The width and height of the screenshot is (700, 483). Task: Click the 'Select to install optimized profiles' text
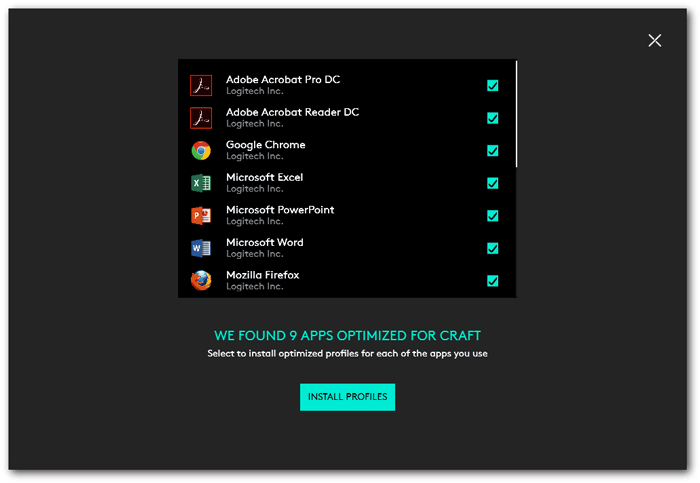(347, 354)
